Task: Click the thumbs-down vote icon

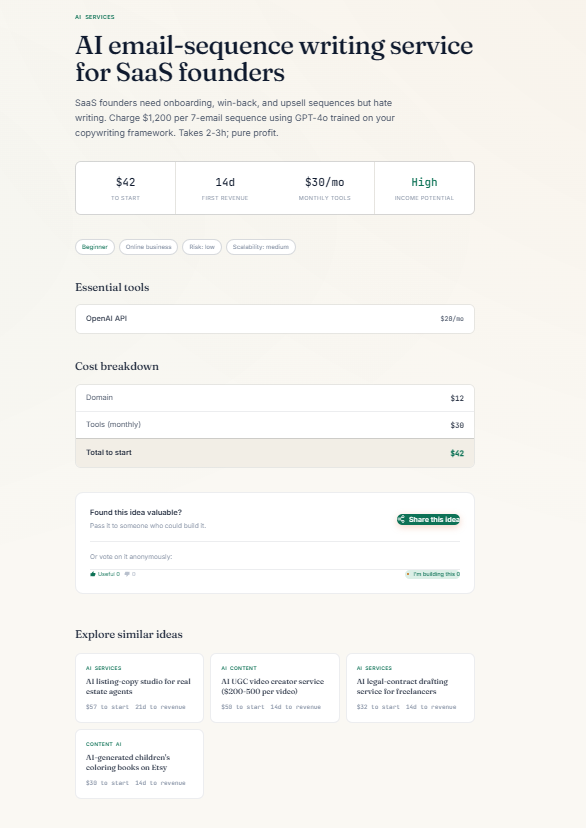Action: click(127, 574)
